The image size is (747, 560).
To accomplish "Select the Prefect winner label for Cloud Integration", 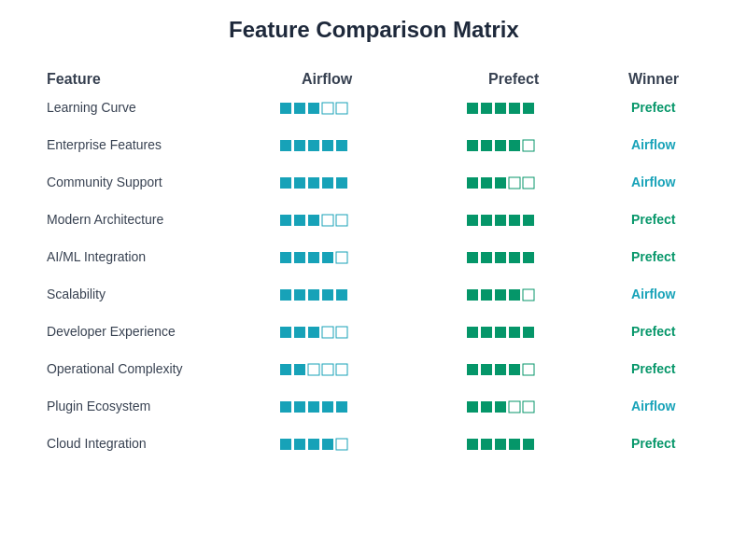I will point(653,443).
